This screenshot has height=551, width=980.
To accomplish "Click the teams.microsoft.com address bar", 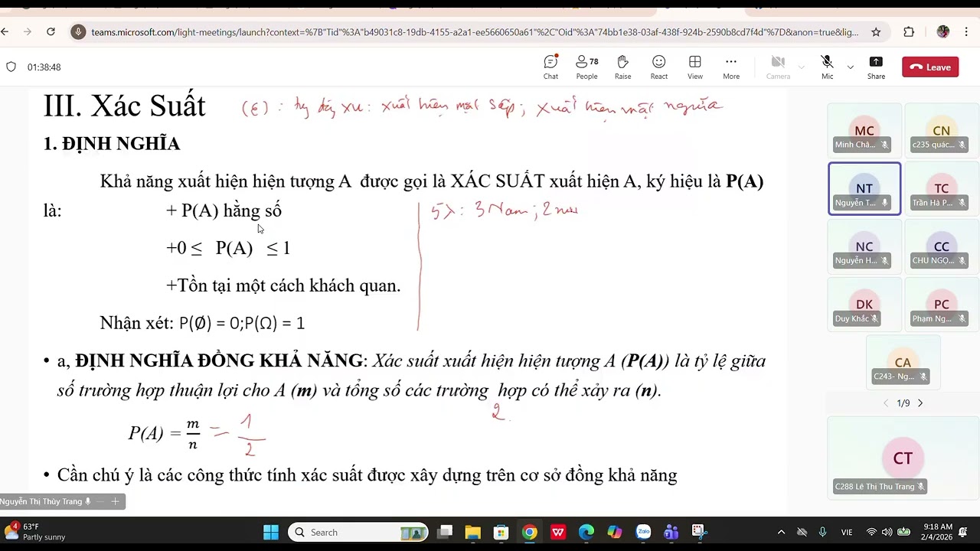I will (475, 32).
